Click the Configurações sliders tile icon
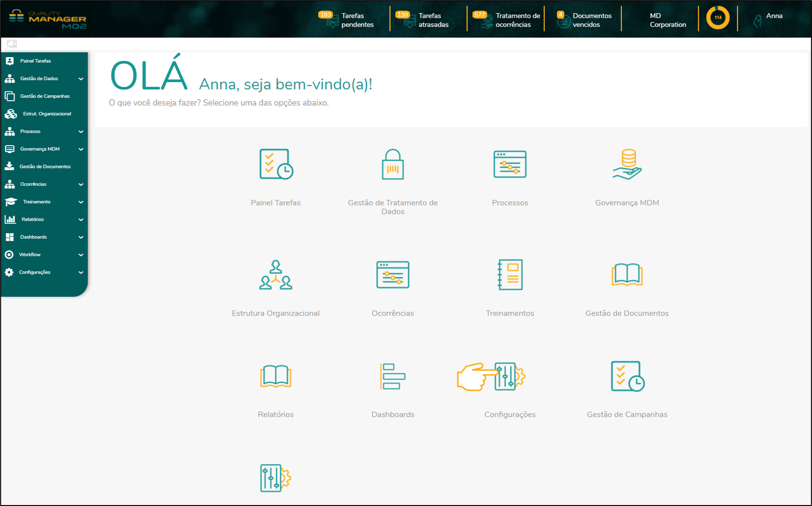812x506 pixels. pyautogui.click(x=510, y=376)
